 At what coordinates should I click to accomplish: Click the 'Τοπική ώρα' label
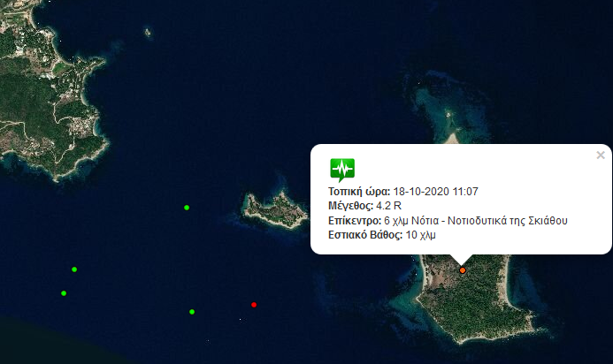point(359,192)
